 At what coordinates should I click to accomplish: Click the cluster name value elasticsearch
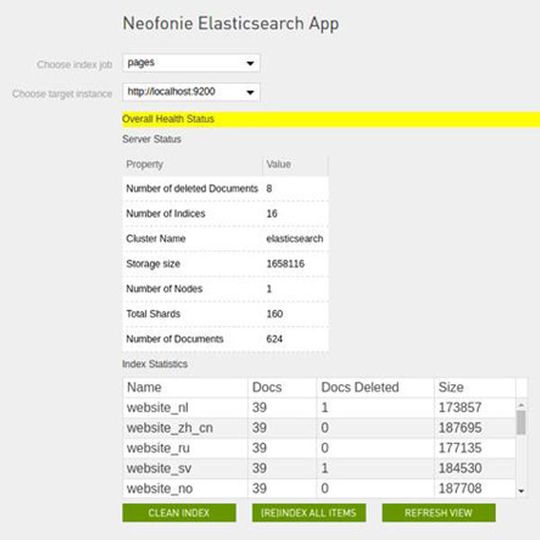(x=295, y=239)
